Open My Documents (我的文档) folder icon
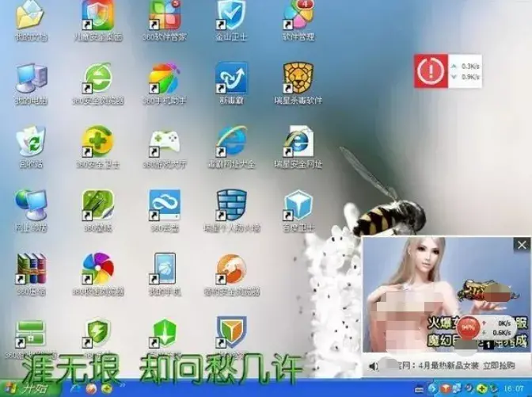 30,16
